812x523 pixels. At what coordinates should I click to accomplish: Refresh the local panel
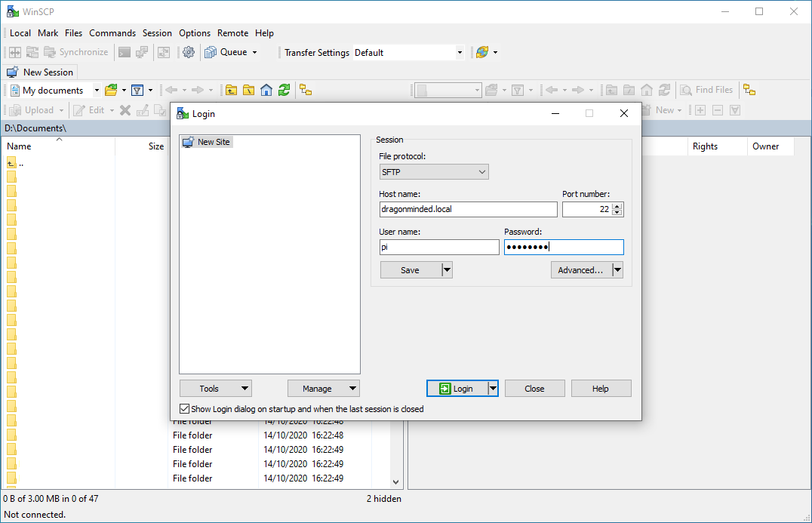tap(284, 90)
